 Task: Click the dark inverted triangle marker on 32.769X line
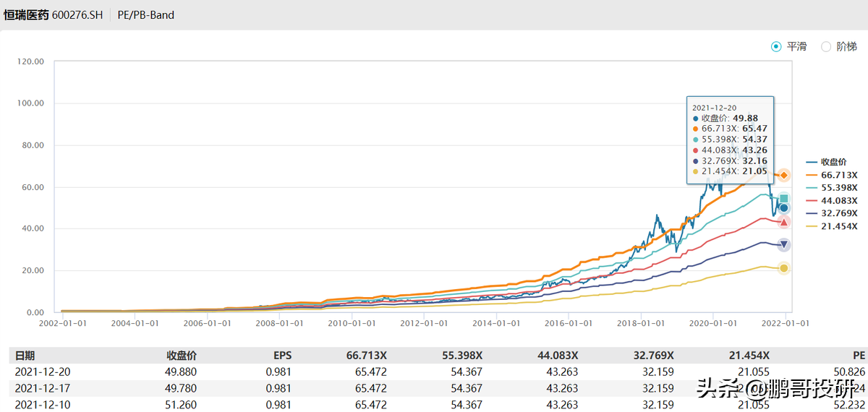point(783,244)
